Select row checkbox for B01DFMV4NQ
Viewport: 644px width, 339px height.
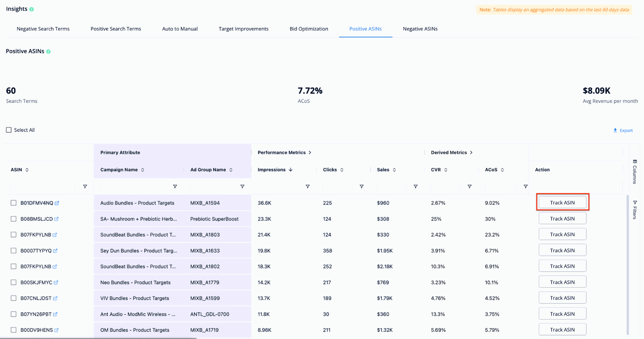pyautogui.click(x=14, y=203)
